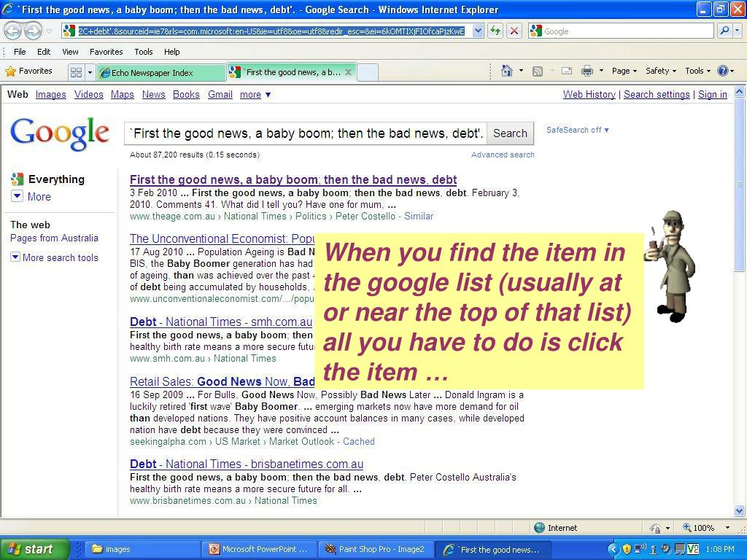Click the vertical scrollbar down arrow
Image resolution: width=747 pixels, height=560 pixels.
click(740, 511)
